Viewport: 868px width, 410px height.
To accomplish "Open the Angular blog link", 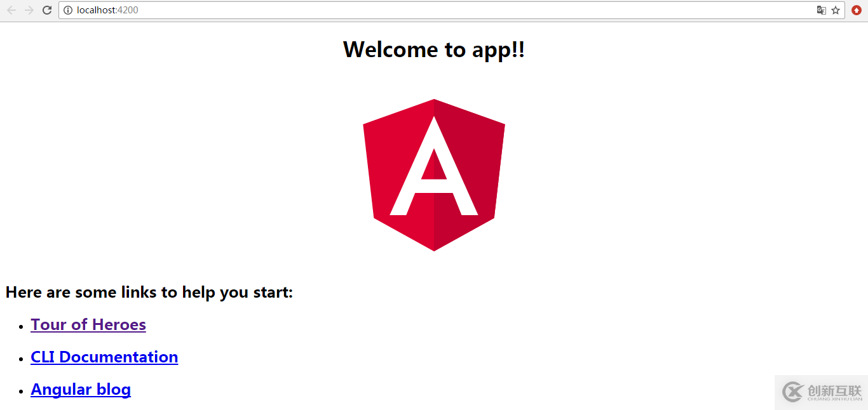I will (81, 389).
